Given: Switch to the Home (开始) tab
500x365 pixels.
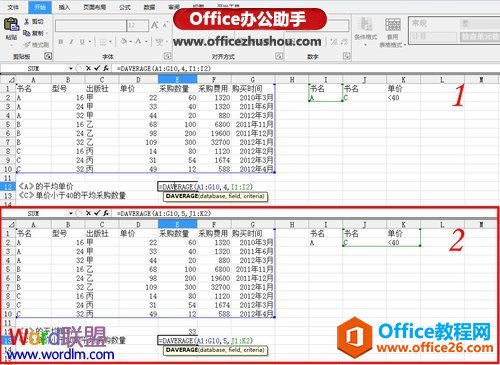Looking at the screenshot, I should [x=40, y=7].
